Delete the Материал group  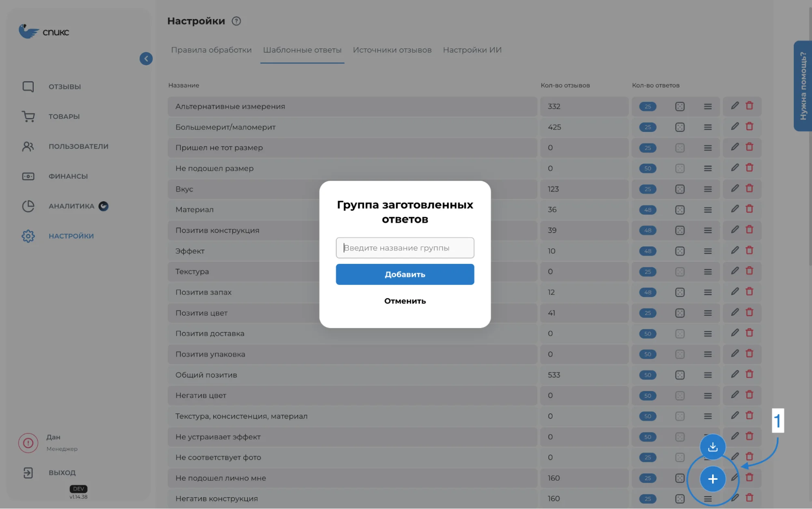[749, 209]
